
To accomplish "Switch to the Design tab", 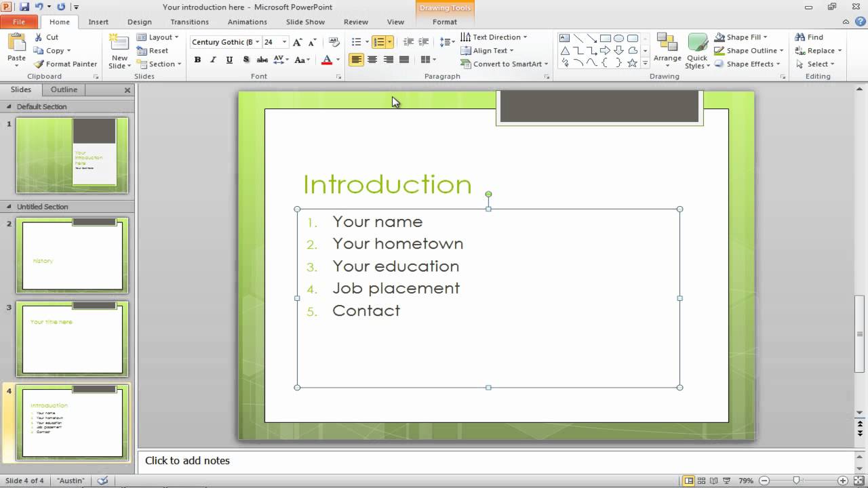I will [140, 22].
